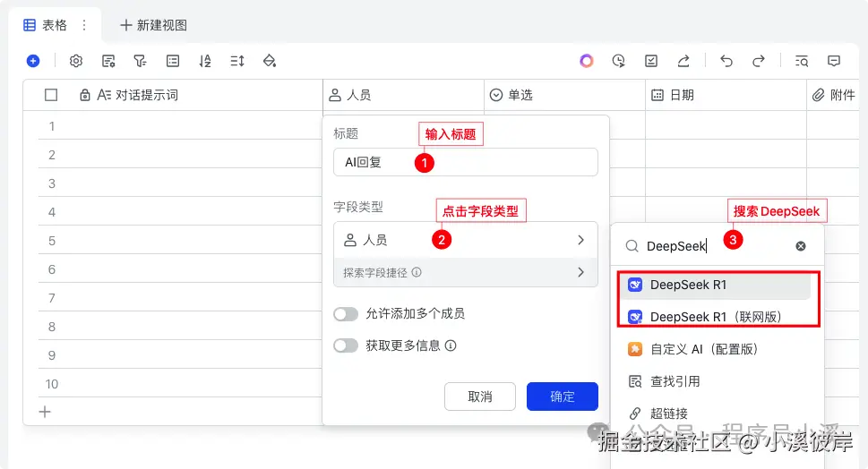This screenshot has width=868, height=469.
Task: Toggle 允许添加多个成员 switch
Action: pos(346,314)
